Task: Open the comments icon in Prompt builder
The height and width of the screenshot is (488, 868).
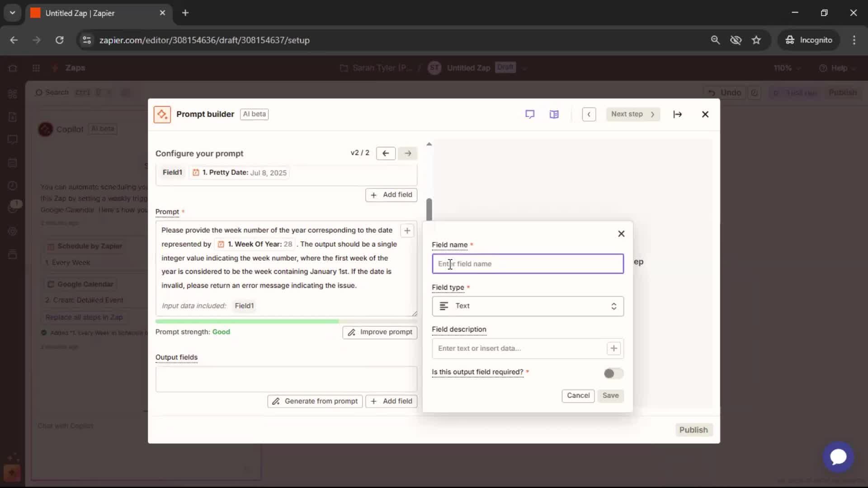Action: 530,114
